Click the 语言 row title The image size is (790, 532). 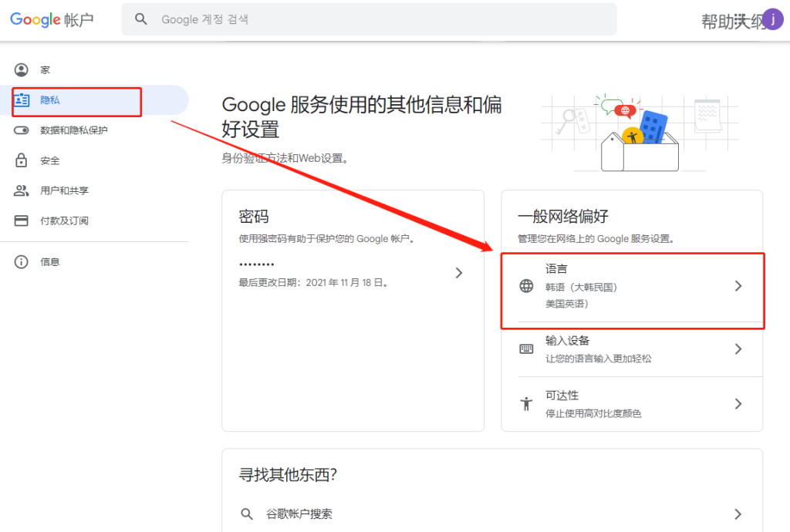[x=556, y=269]
